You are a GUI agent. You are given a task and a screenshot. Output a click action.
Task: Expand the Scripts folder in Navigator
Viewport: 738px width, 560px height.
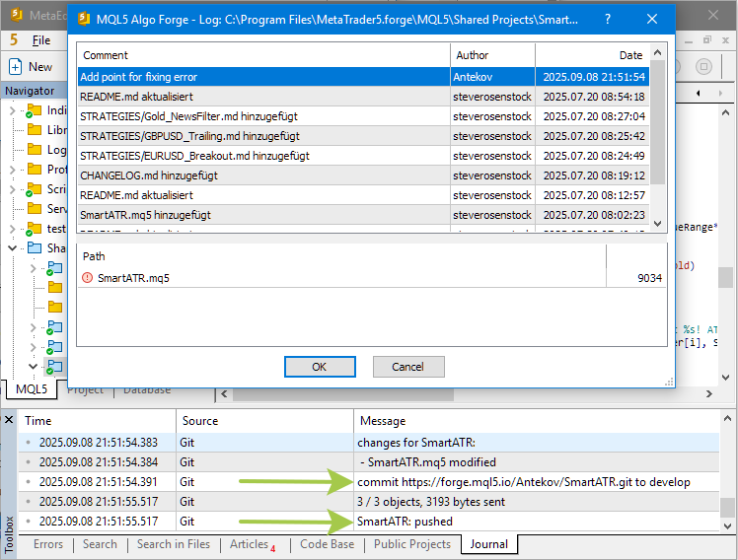click(12, 189)
